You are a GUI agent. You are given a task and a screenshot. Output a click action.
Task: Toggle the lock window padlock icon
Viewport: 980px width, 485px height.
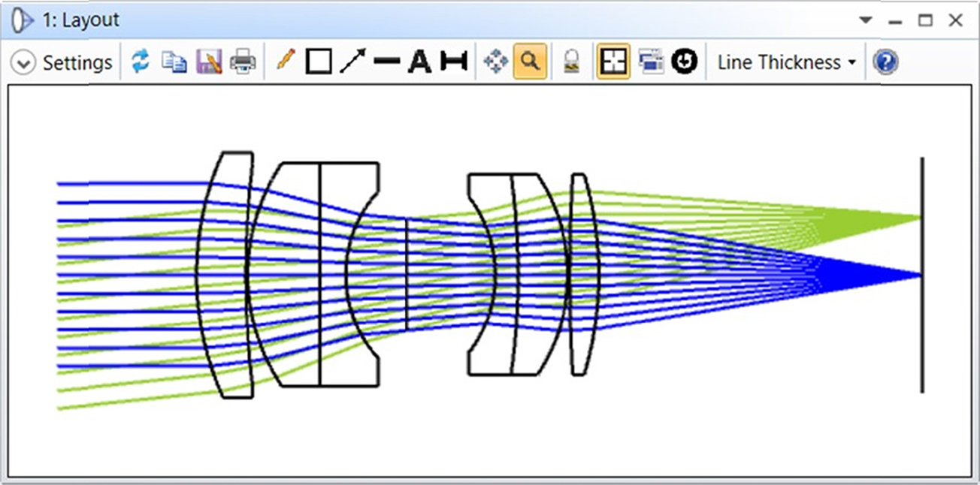(572, 62)
